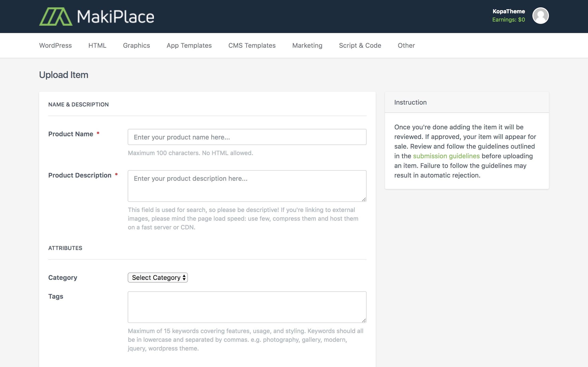This screenshot has width=588, height=367.
Task: Open the Select Category dropdown
Action: point(158,277)
